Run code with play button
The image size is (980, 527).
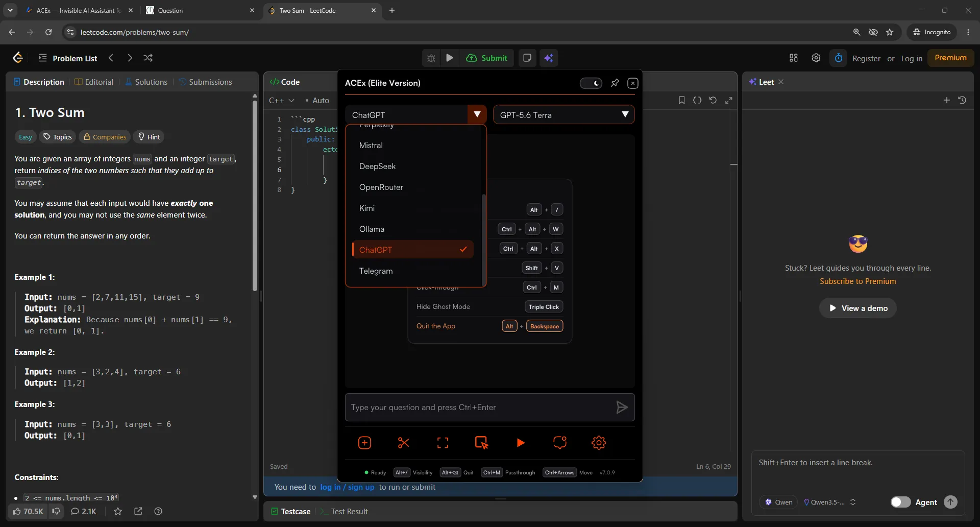click(450, 58)
